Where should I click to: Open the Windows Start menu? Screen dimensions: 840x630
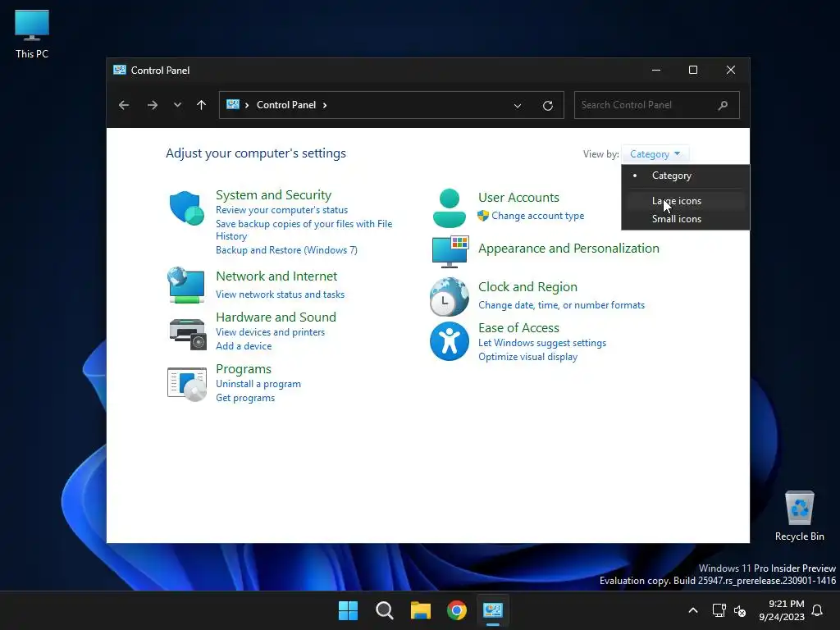348,610
